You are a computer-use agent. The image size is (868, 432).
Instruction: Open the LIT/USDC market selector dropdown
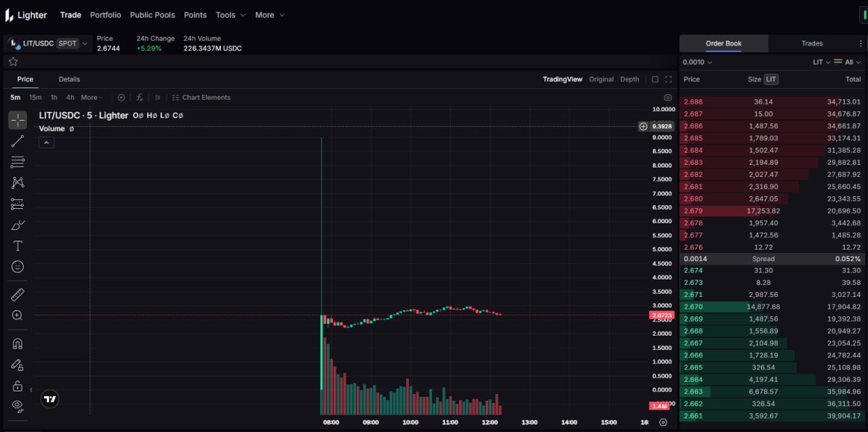(47, 43)
